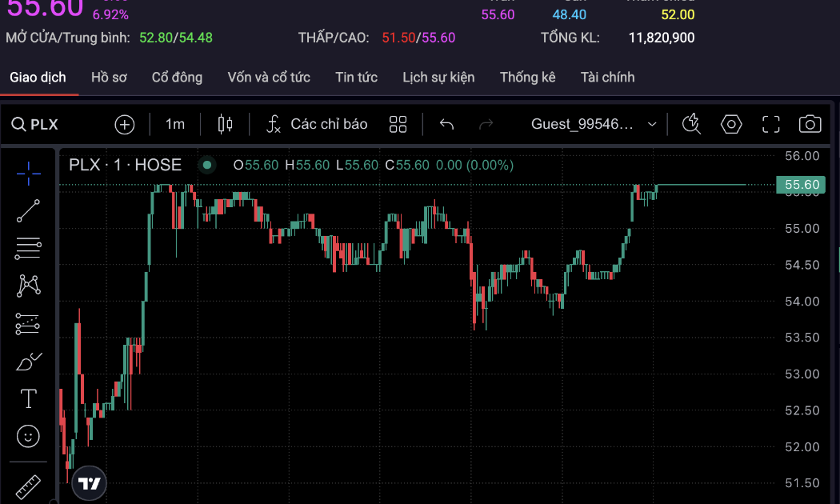Select the crosshair cursor tool

click(28, 173)
